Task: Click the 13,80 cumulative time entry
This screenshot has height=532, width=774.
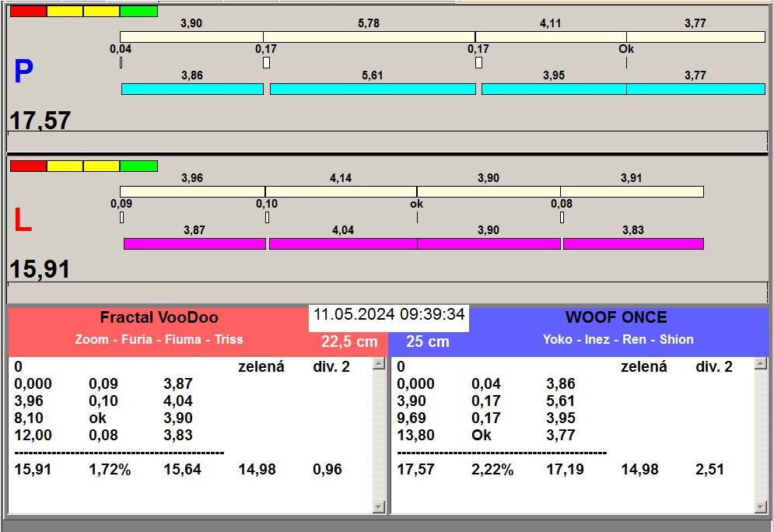Action: 415,436
